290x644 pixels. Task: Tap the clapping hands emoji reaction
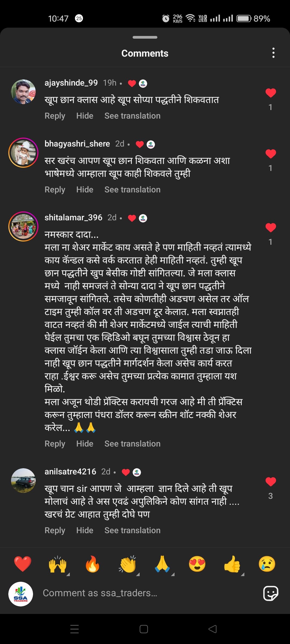[128, 564]
